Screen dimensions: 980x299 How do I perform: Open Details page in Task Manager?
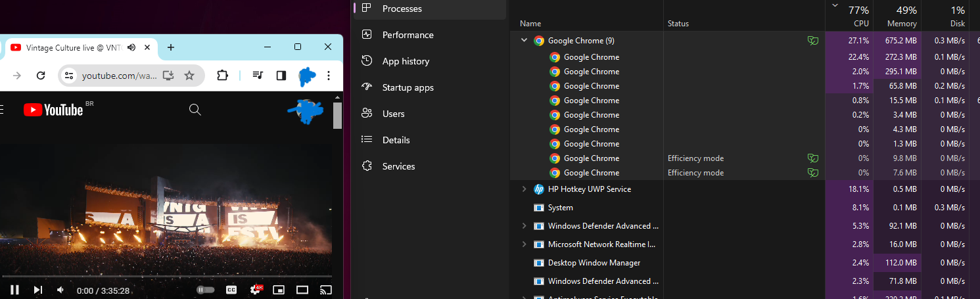[430, 140]
